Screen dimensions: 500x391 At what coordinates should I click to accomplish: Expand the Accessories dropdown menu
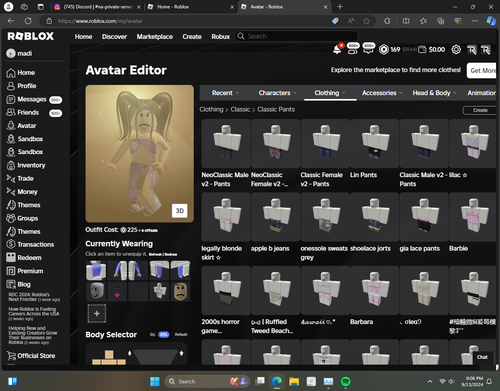click(x=382, y=93)
